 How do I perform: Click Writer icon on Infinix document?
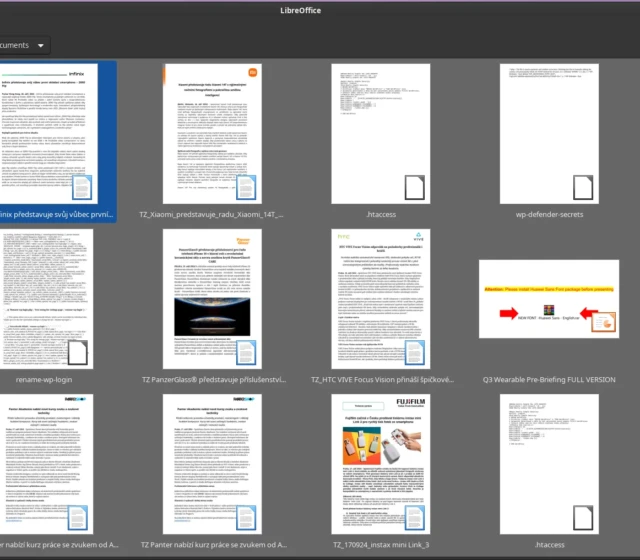(82, 187)
